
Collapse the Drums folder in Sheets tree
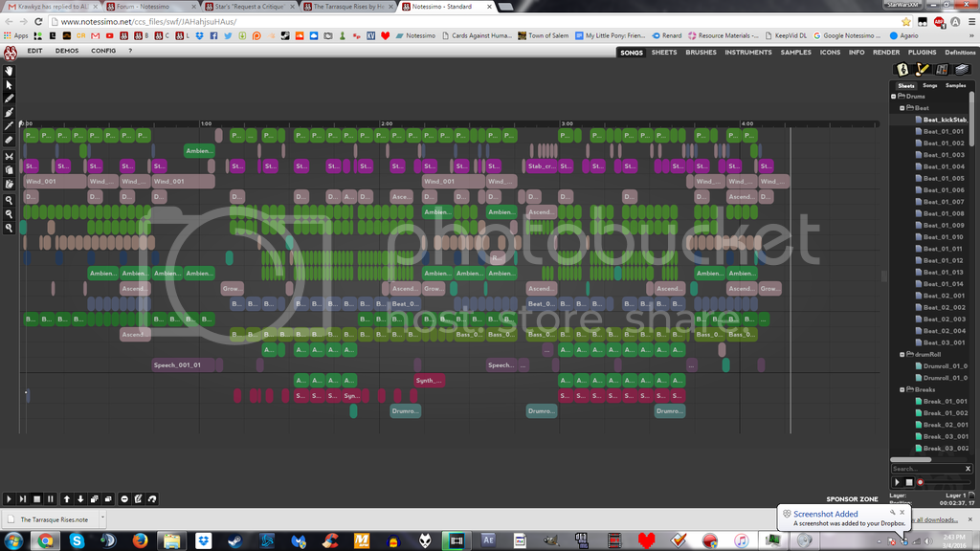[x=896, y=96]
